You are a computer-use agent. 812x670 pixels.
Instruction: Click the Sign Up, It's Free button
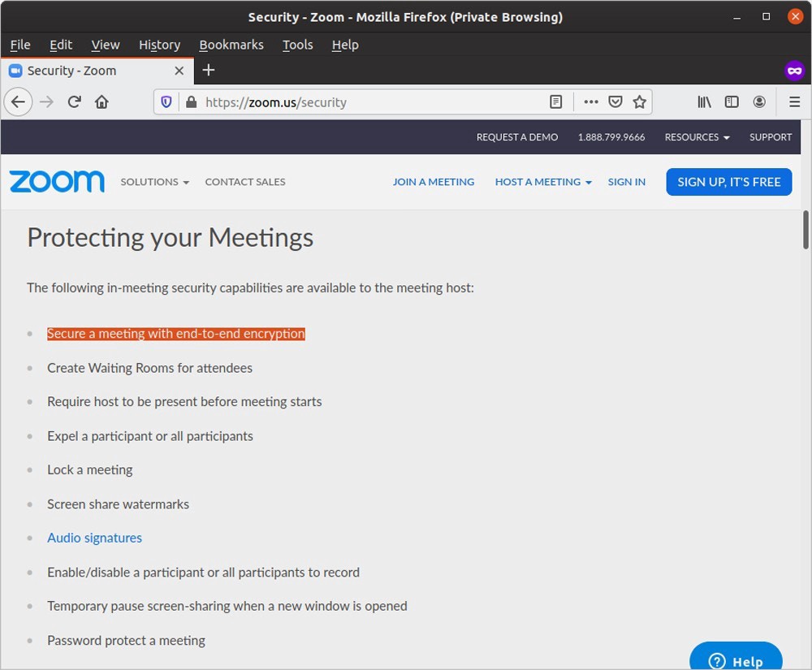(x=728, y=182)
